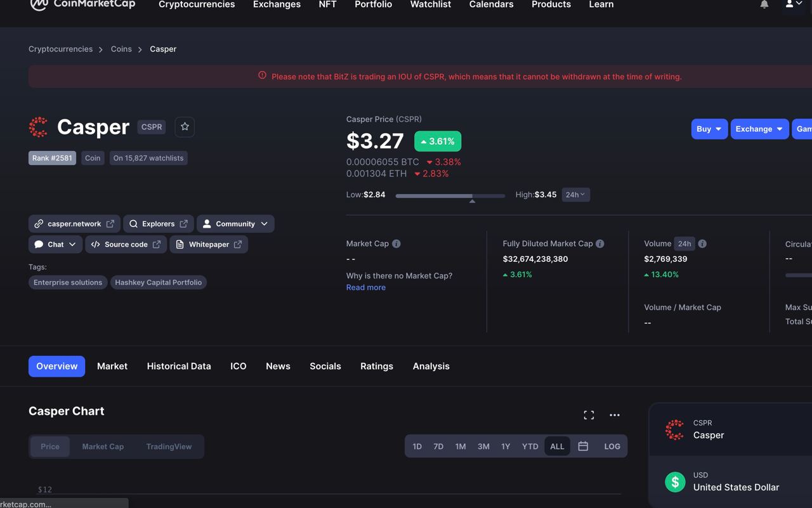Switch to the Analysis tab
812x508 pixels.
coord(431,367)
